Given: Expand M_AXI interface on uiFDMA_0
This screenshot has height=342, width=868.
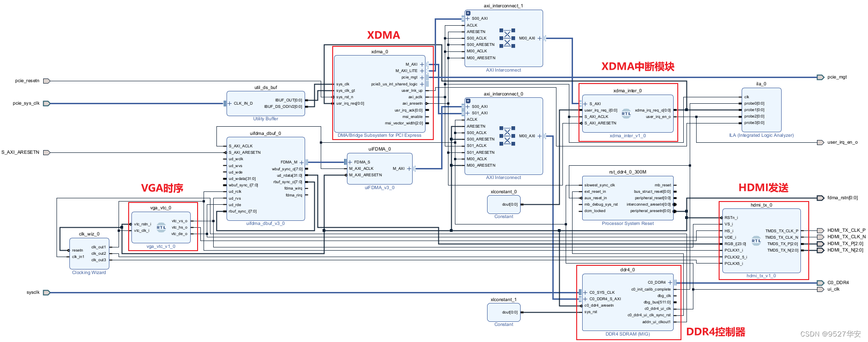Looking at the screenshot, I should pos(409,168).
